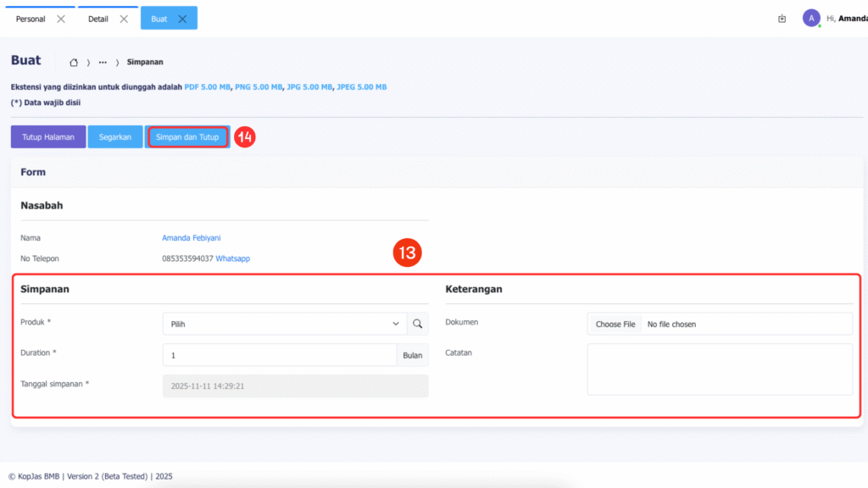Click the user avatar icon

811,19
